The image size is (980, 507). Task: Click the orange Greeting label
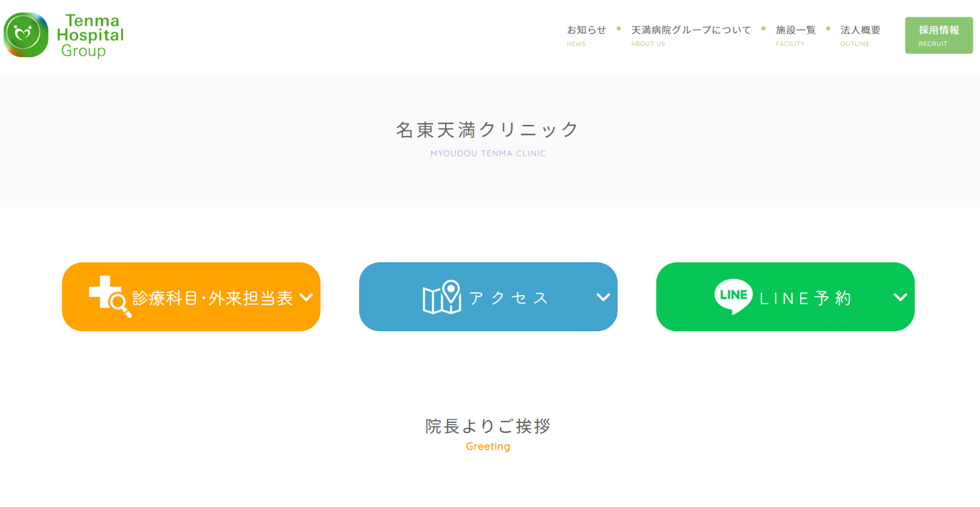coord(488,446)
